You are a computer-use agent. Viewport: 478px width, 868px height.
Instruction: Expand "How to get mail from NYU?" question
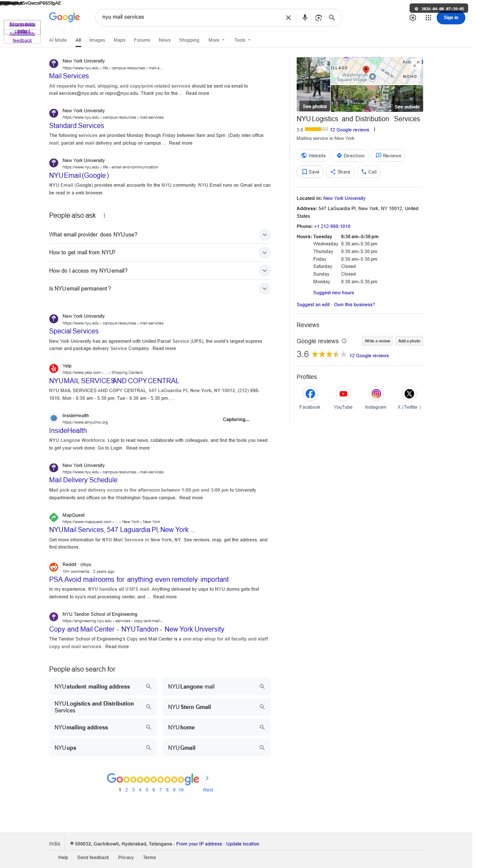[265, 253]
